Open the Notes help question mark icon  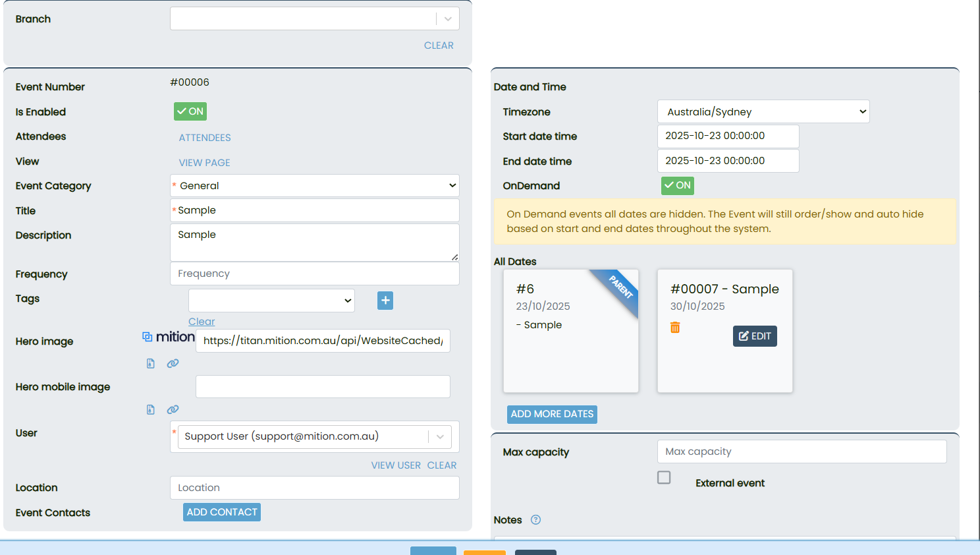[x=535, y=519]
